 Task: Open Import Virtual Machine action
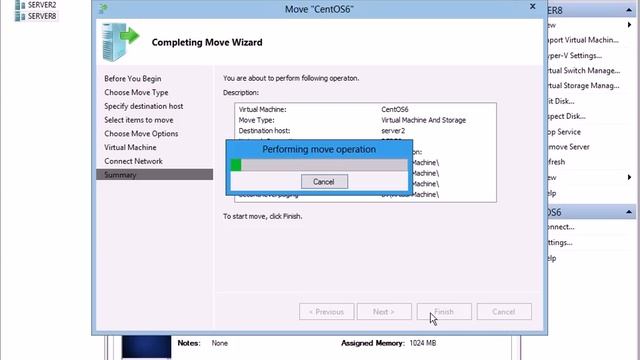point(584,40)
